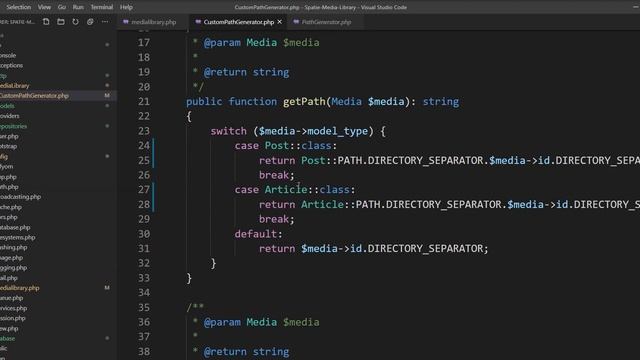Open filesystems.php from the file tree
The height and width of the screenshot is (360, 640).
pos(18,237)
